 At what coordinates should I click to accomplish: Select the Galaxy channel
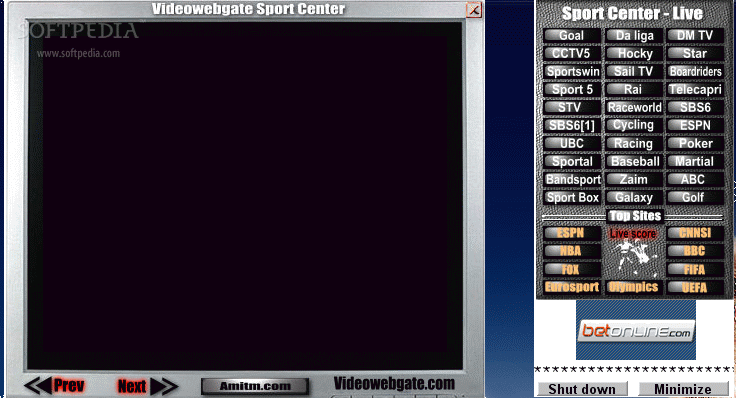(634, 197)
